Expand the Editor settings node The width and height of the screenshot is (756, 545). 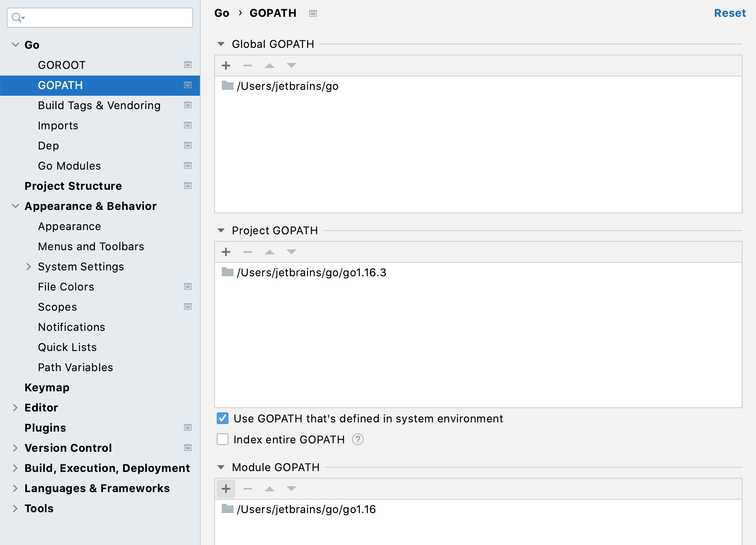pyautogui.click(x=15, y=407)
